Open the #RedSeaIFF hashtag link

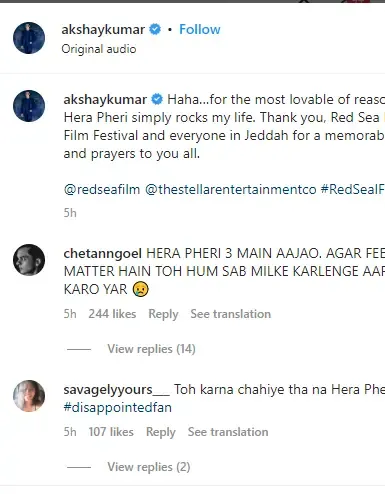tap(353, 189)
